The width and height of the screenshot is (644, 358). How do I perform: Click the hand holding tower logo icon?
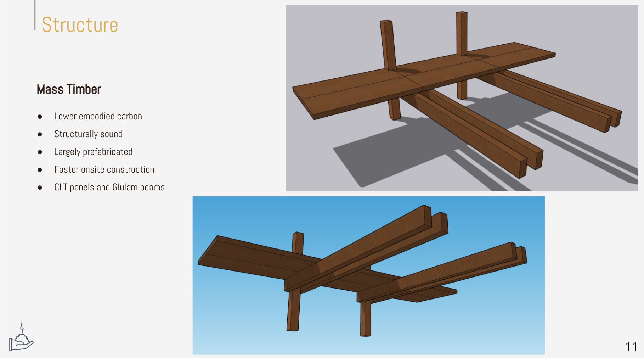click(21, 337)
